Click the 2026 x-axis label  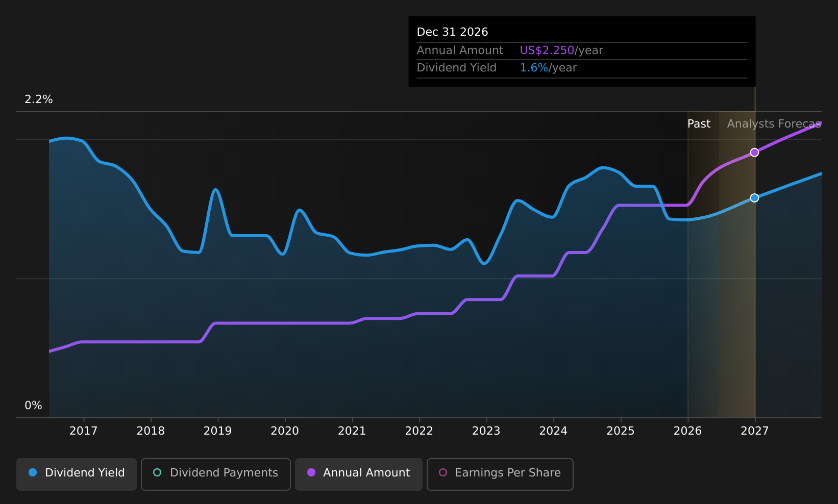pos(688,431)
